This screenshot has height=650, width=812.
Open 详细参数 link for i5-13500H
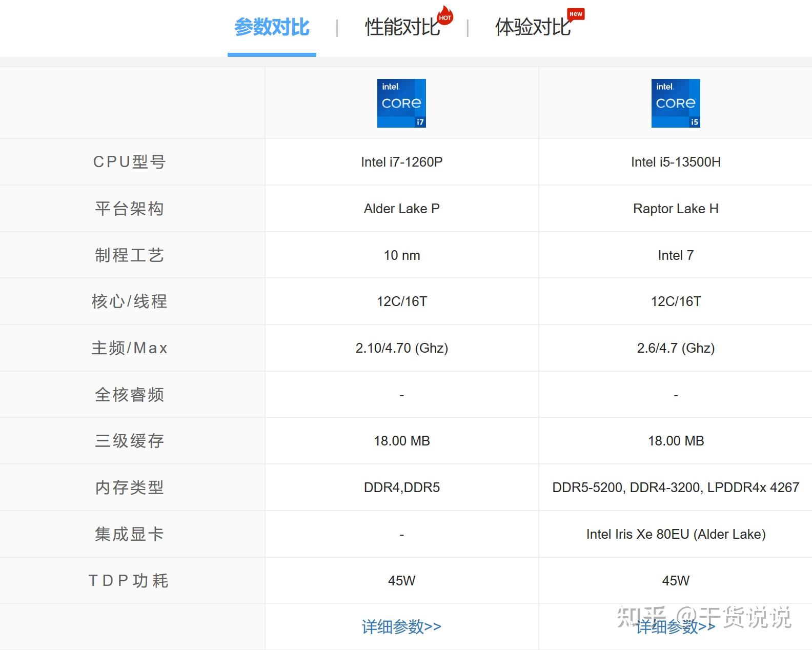tap(676, 626)
